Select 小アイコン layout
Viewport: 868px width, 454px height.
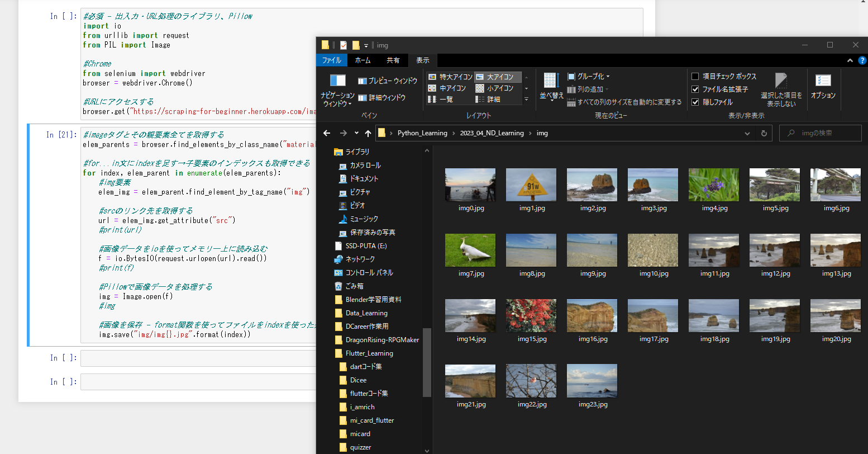coord(494,88)
